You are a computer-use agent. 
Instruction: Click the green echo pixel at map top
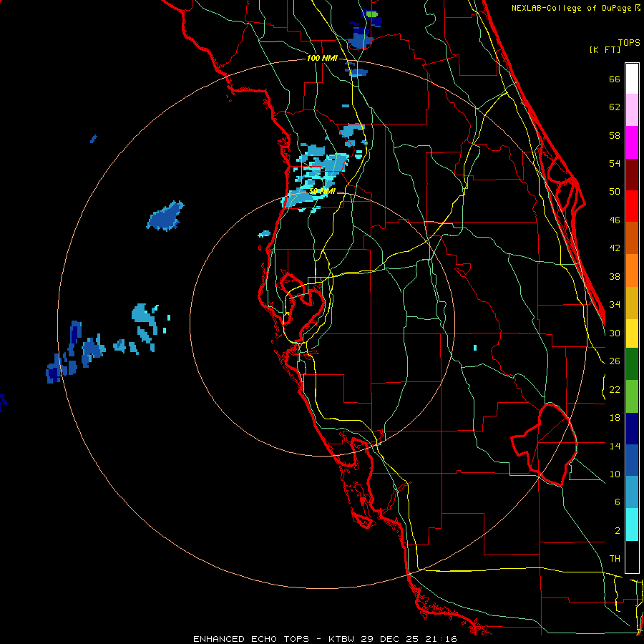click(371, 14)
